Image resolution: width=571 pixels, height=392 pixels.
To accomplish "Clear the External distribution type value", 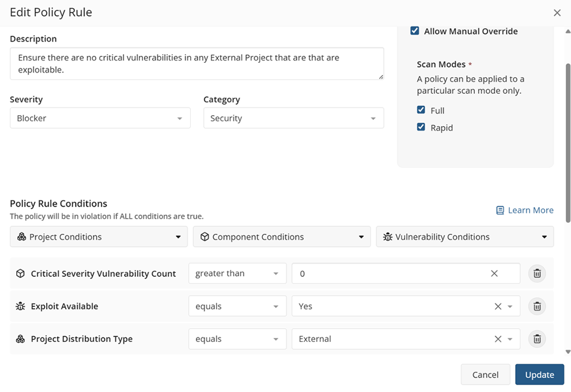I will tap(498, 339).
